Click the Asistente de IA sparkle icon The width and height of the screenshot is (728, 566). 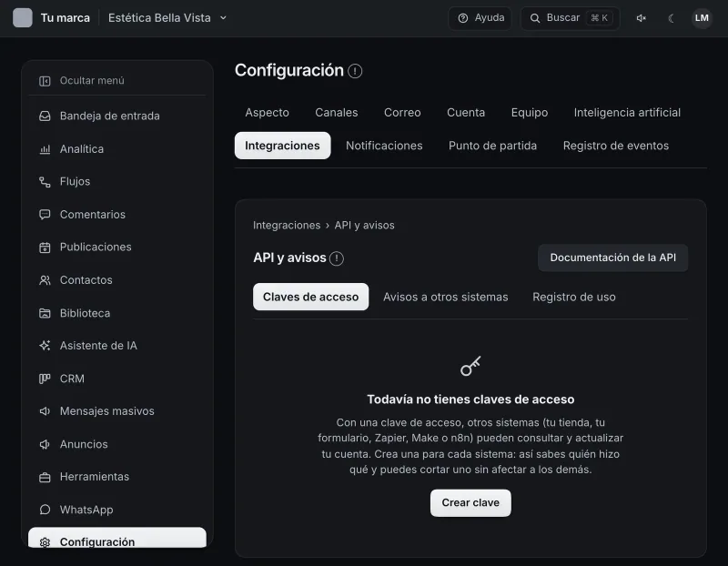[x=45, y=346]
